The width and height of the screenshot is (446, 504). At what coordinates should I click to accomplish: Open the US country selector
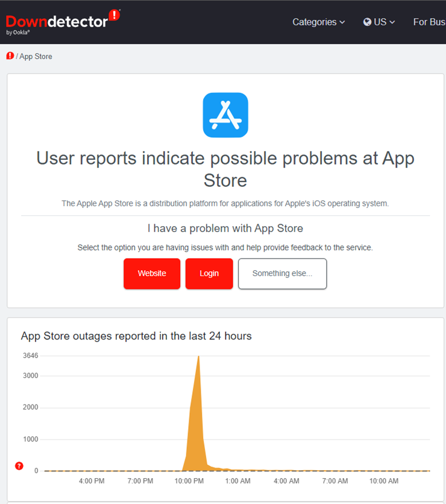pyautogui.click(x=379, y=22)
